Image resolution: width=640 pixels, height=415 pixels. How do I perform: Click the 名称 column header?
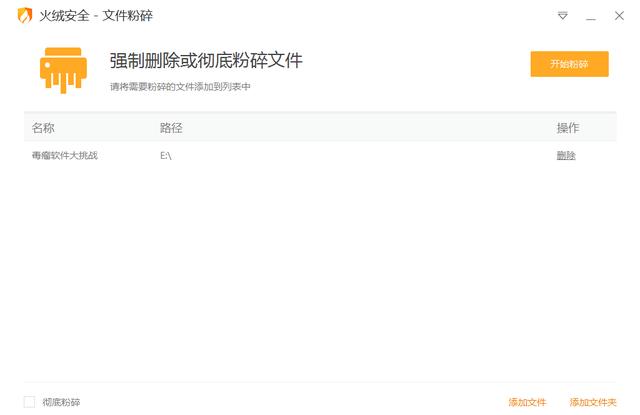(x=43, y=128)
